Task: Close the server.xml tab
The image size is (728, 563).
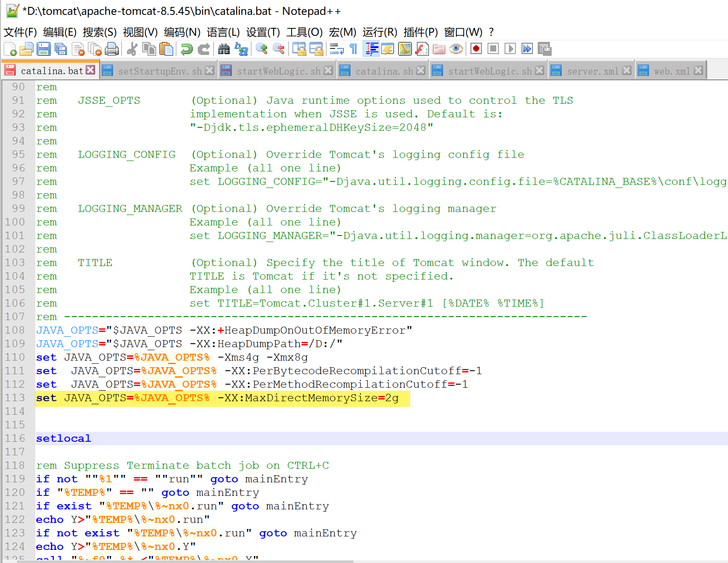Action: 627,70
